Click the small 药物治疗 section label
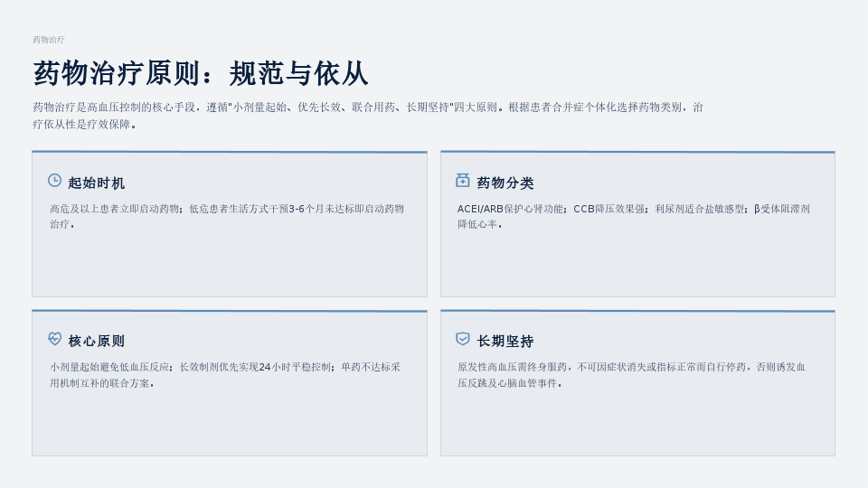 [x=49, y=40]
